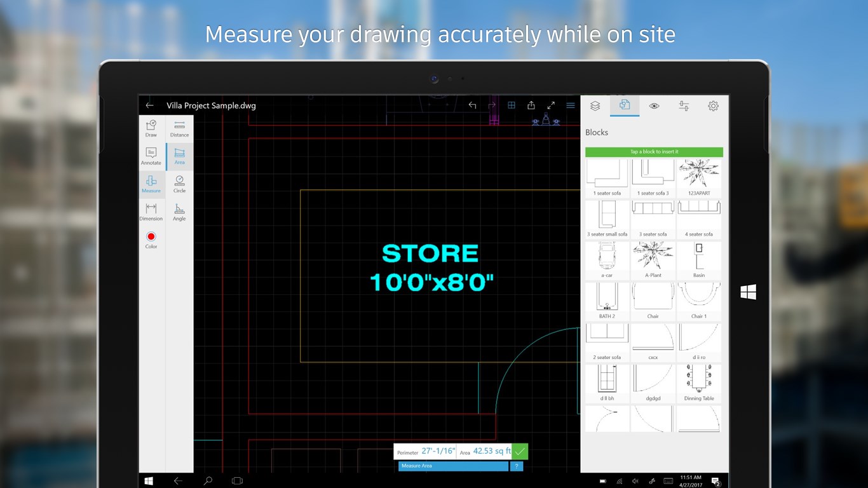The image size is (868, 488).
Task: Select the Draw tool
Action: coord(151,129)
